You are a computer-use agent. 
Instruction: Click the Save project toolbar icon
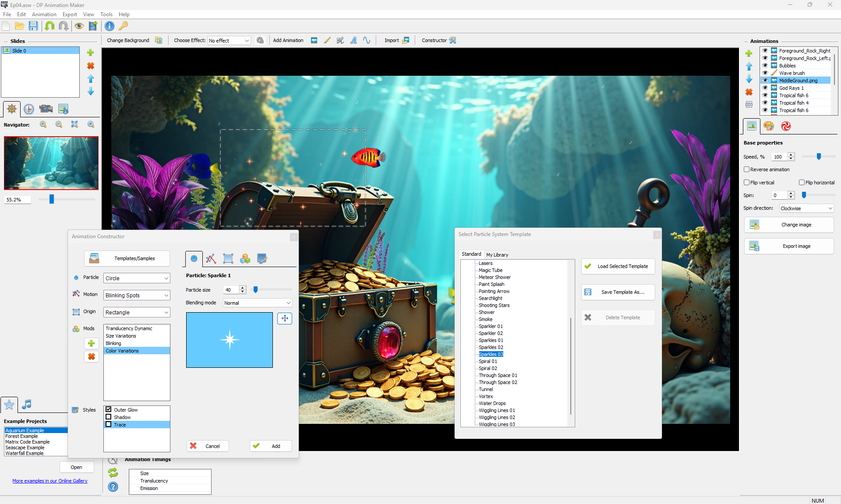(x=33, y=26)
